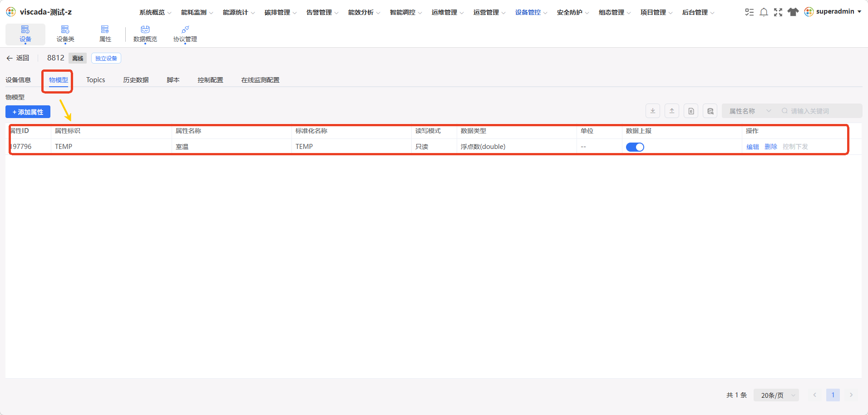
Task: Open the 设备类 section icon
Action: (x=65, y=30)
